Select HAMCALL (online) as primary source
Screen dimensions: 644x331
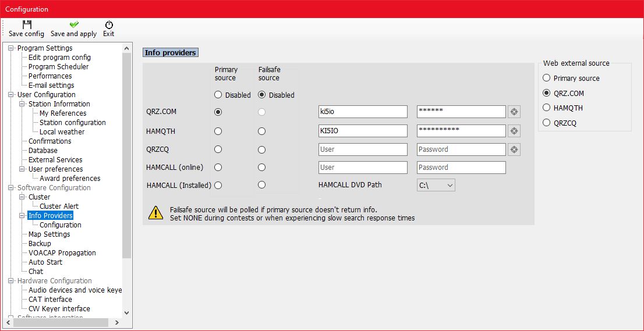218,168
